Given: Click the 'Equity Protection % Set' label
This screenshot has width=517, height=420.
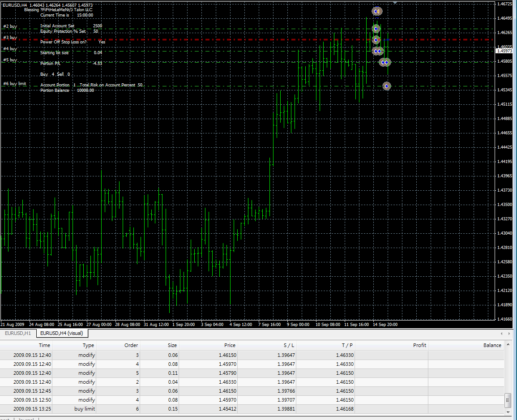Looking at the screenshot, I should point(63,31).
